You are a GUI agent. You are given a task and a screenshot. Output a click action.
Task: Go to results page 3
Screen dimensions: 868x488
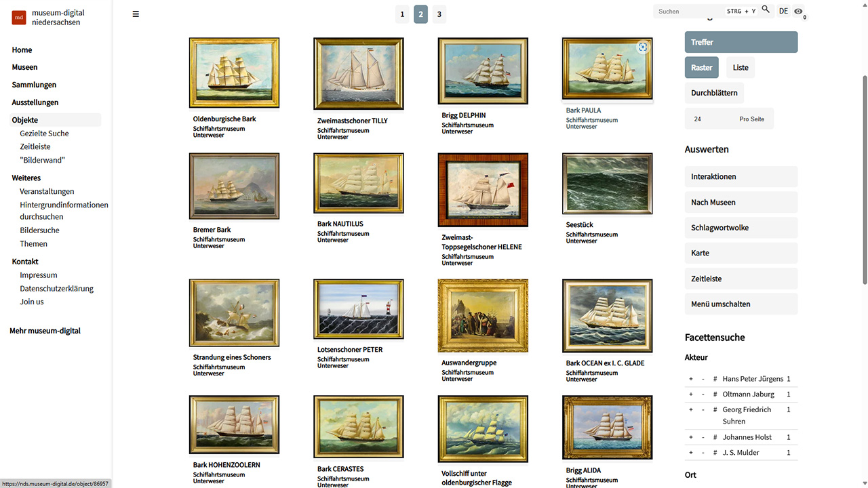pos(439,14)
